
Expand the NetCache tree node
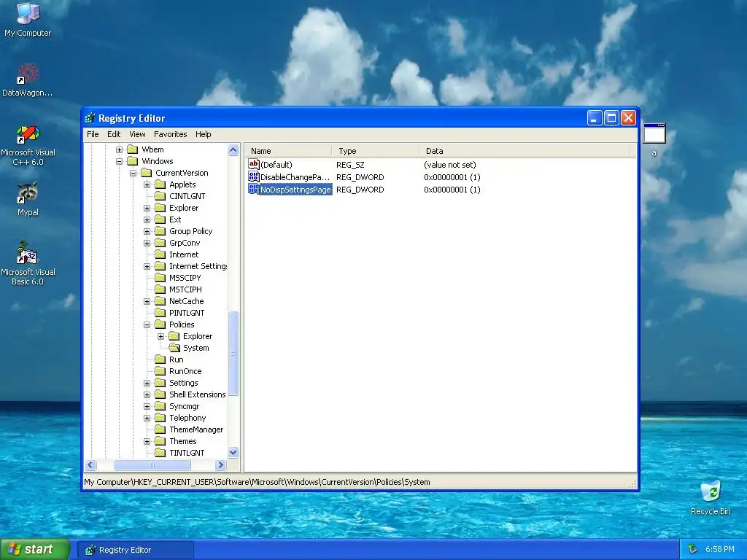pyautogui.click(x=147, y=301)
